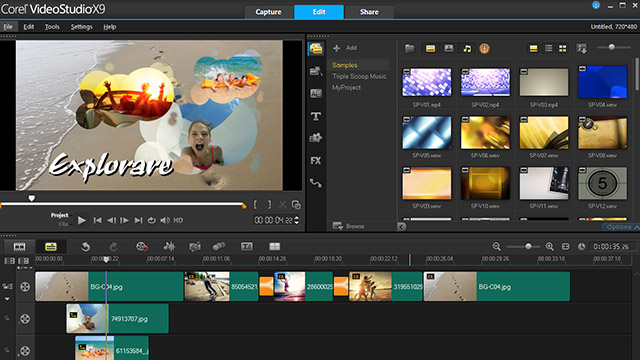Click the Import Media Files folder icon
The height and width of the screenshot is (360, 640).
point(409,49)
